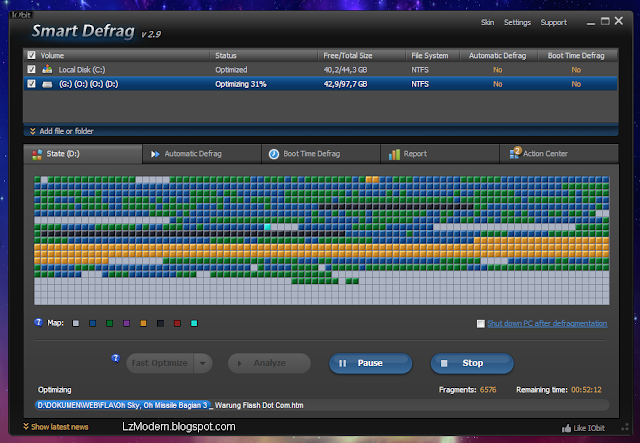
Task: Click the 40,2/44,3 GB size cell
Action: 345,70
